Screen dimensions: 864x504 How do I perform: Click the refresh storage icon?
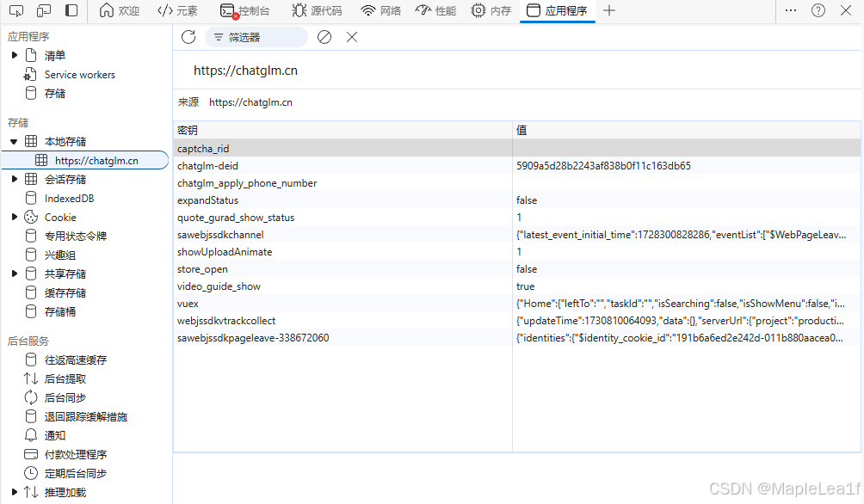[x=188, y=37]
